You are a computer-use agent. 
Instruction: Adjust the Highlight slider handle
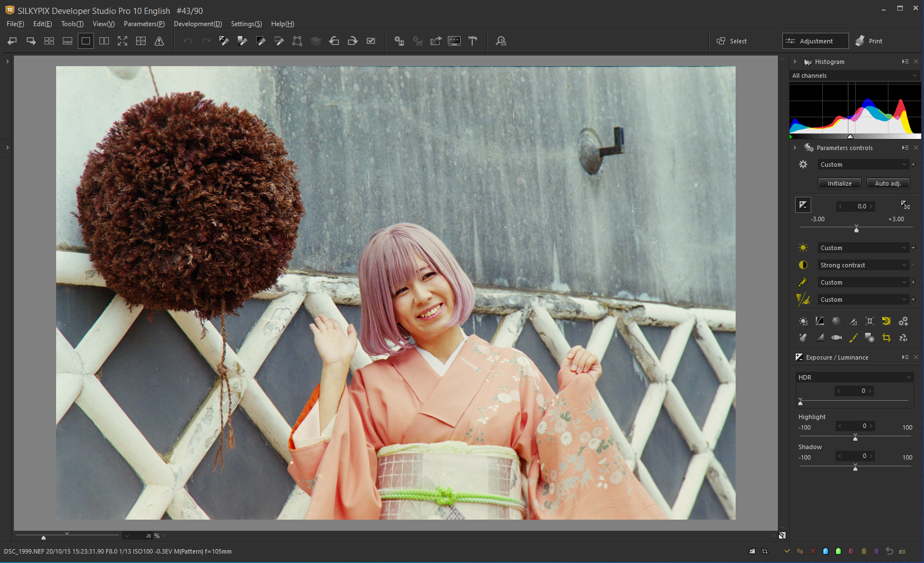coord(856,438)
